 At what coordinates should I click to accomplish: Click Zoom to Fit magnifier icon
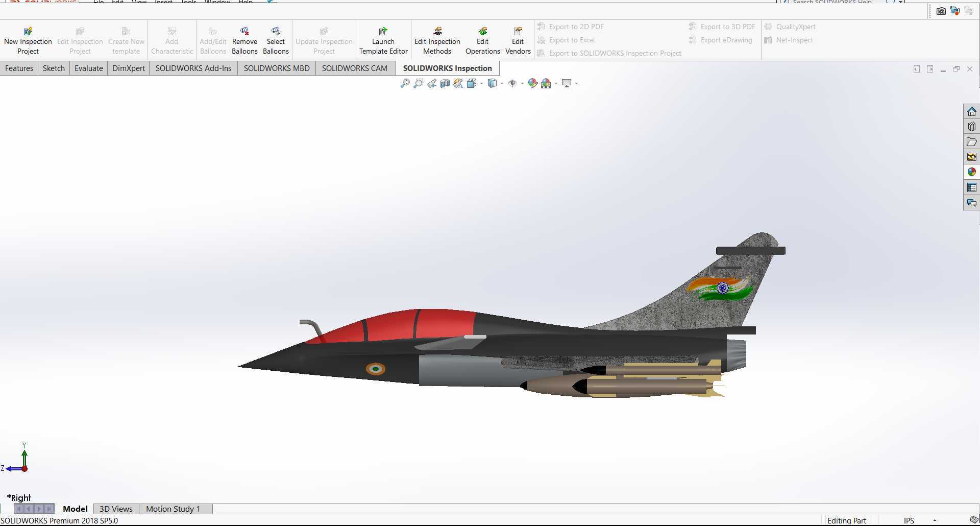405,83
